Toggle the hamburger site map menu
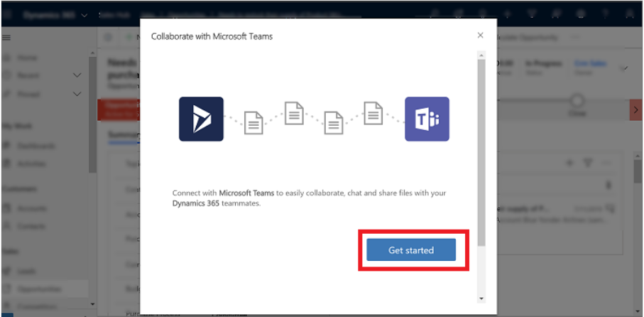 coord(6,38)
